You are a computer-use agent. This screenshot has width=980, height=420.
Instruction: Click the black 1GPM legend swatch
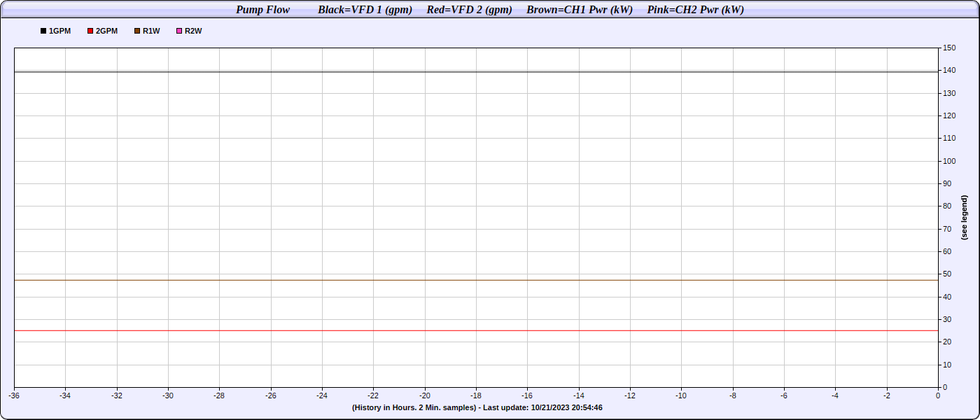pyautogui.click(x=43, y=31)
